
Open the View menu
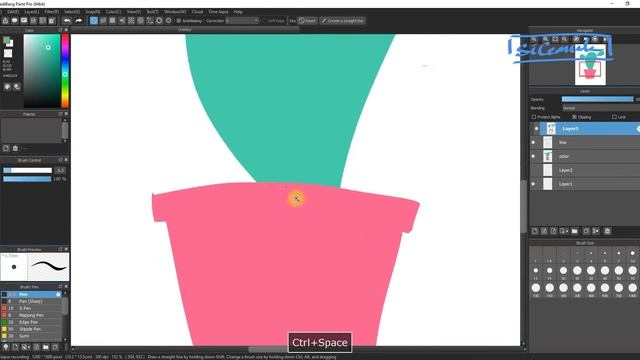point(133,12)
